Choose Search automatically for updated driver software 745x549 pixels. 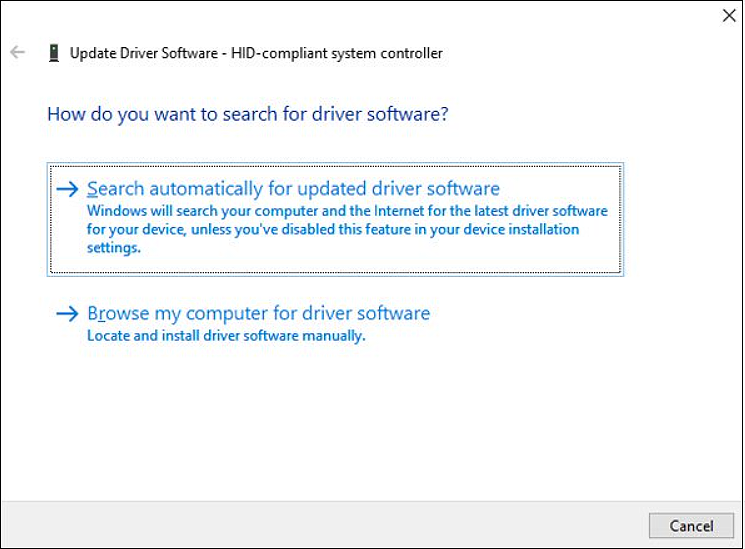(x=293, y=189)
